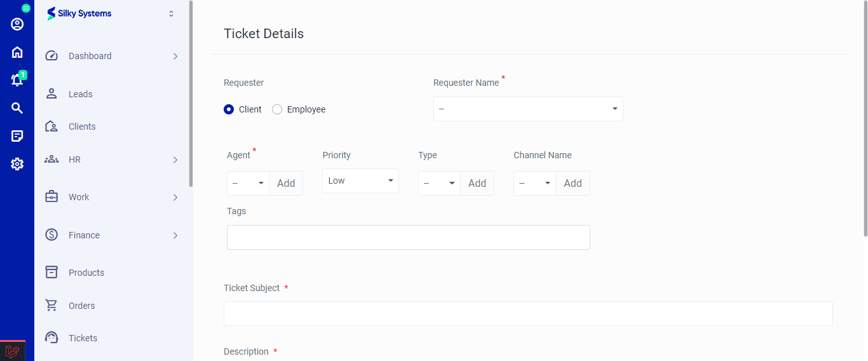Open the notifications bell icon
Image resolution: width=868 pixels, height=361 pixels.
(17, 80)
